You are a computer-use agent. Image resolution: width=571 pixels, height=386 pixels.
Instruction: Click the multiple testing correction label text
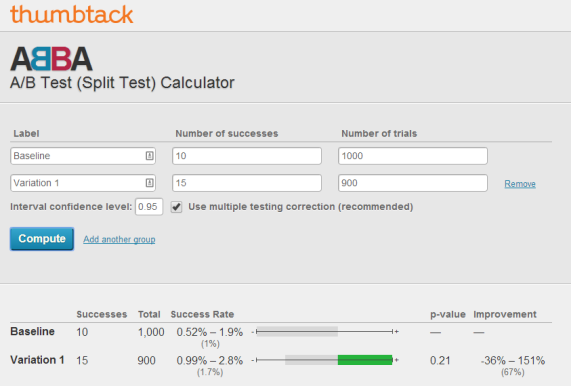[301, 207]
